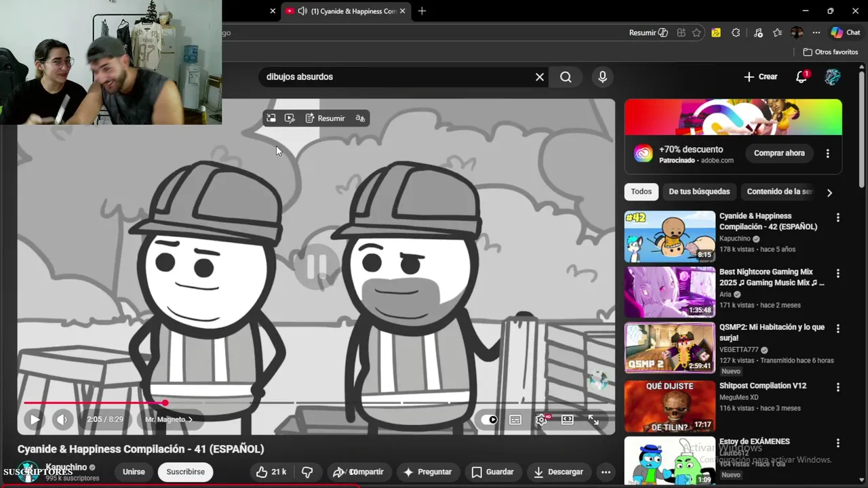Clear the search box with the X icon
The height and width of the screenshot is (488, 868).
tap(540, 77)
